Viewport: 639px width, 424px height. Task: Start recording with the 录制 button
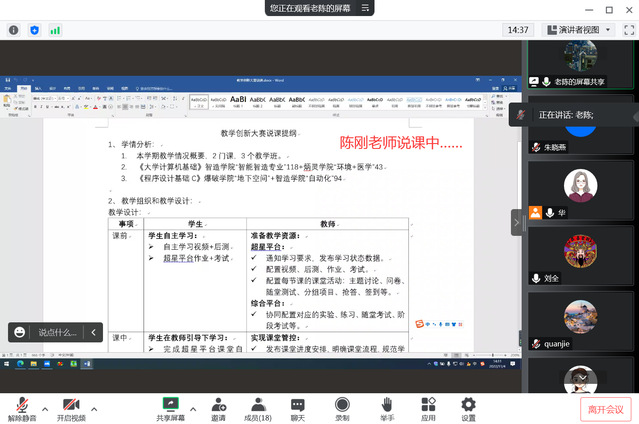(x=342, y=408)
